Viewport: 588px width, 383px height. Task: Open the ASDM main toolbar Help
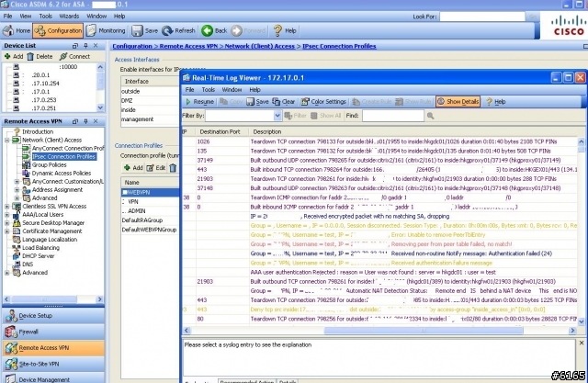pos(285,30)
